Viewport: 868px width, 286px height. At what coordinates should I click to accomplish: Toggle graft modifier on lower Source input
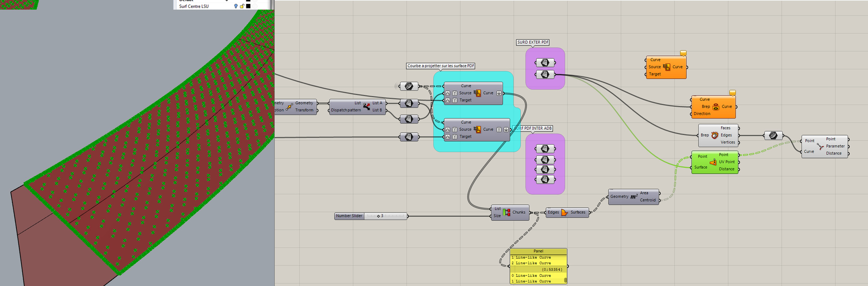(x=448, y=130)
